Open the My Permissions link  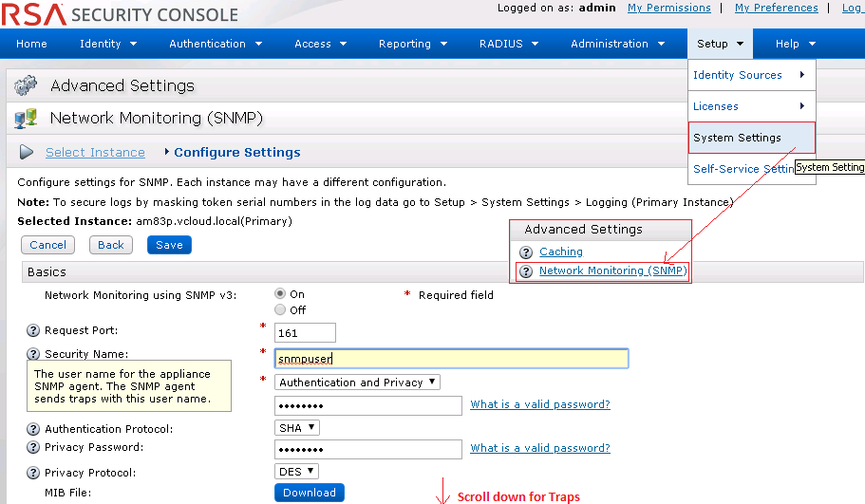tap(669, 8)
